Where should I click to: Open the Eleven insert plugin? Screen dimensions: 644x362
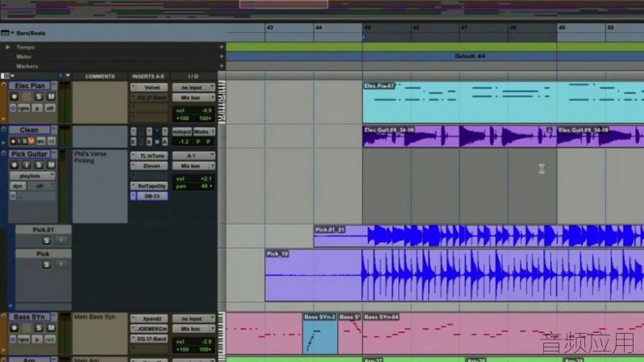pos(152,166)
